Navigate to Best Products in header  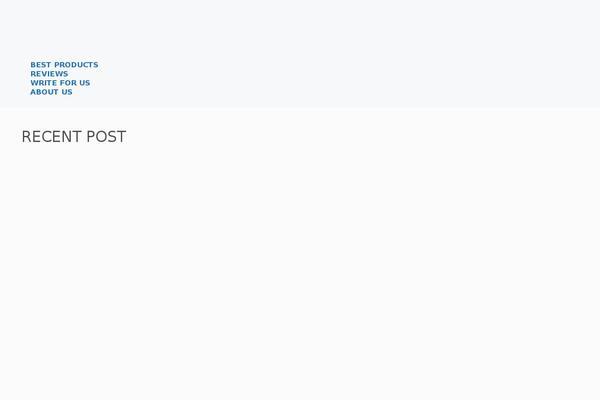point(64,65)
